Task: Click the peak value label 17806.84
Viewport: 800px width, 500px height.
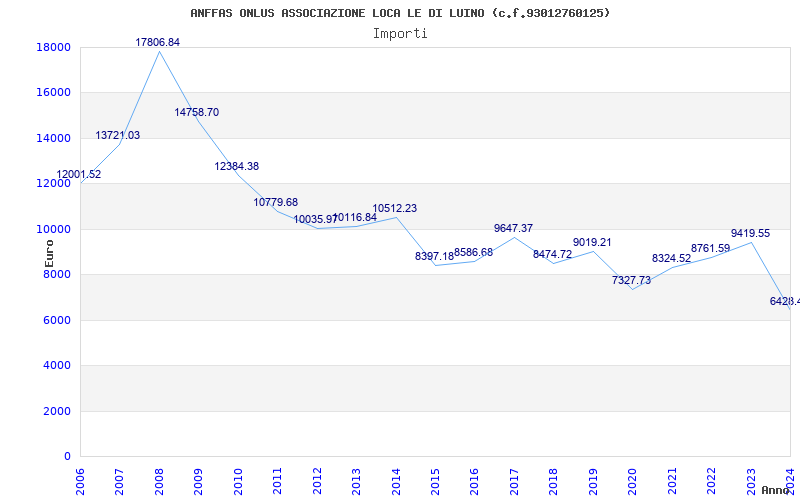Action: (158, 42)
